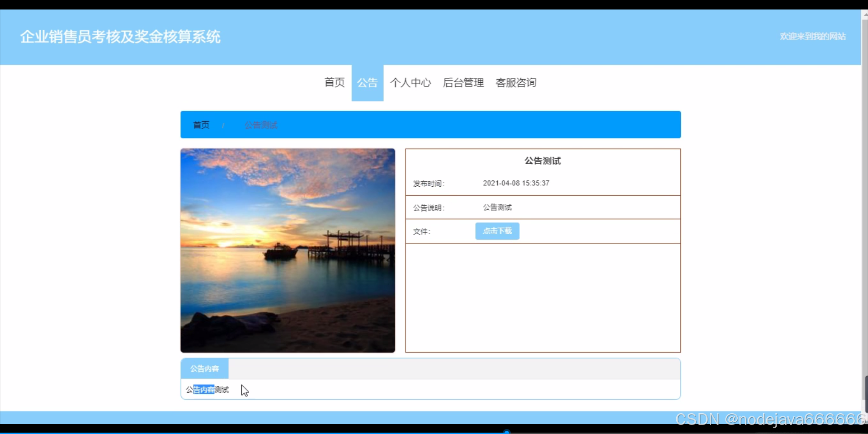Go to 后台管理 in the menu
Viewport: 868px width, 434px height.
point(463,83)
